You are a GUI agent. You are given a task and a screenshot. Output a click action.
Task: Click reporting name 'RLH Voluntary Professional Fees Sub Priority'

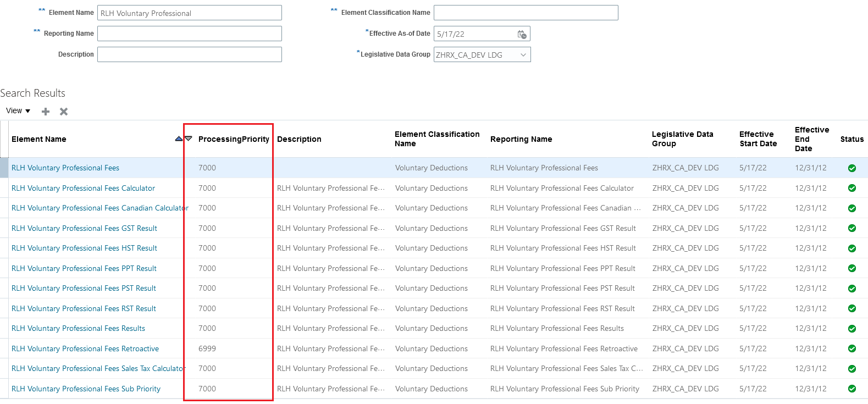click(565, 389)
